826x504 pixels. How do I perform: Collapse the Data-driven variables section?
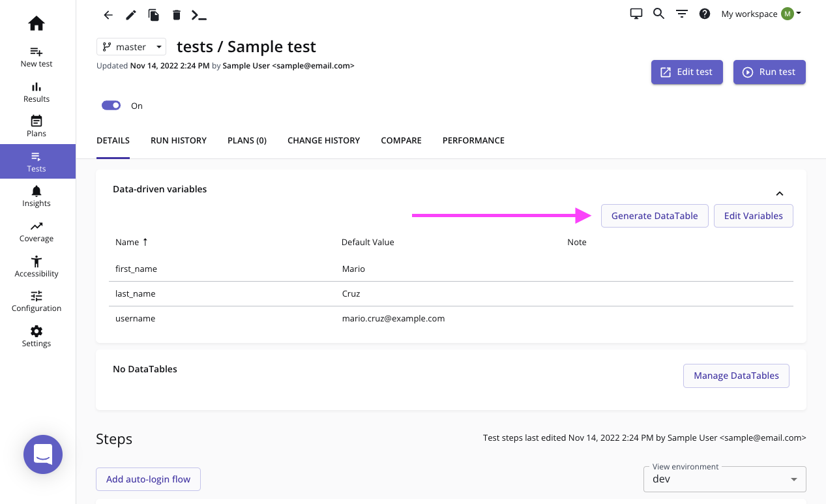coord(779,194)
